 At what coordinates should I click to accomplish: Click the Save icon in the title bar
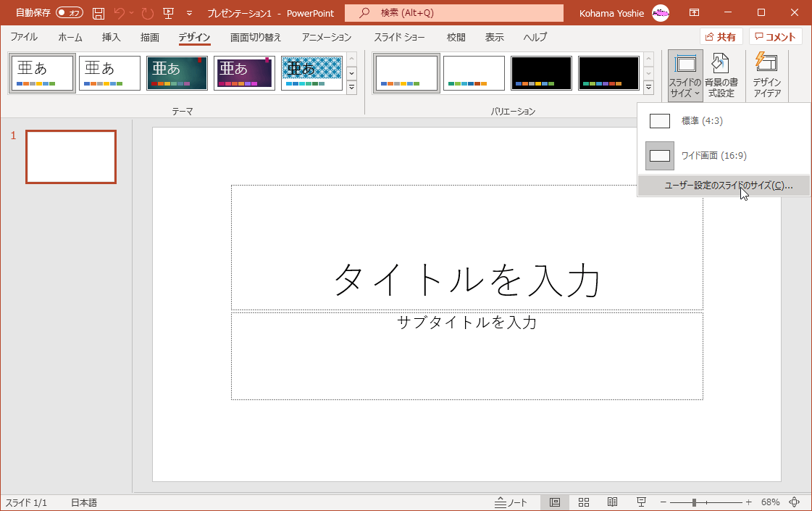click(x=99, y=13)
